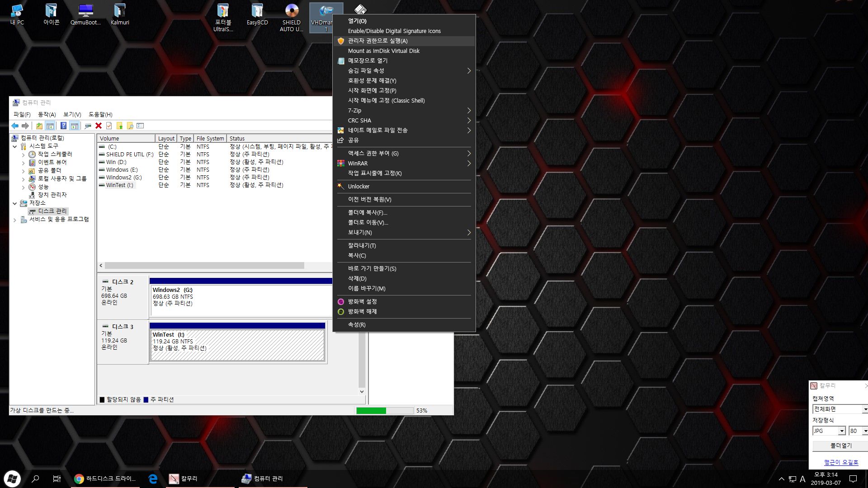868x488 pixels.
Task: Choose Mount as ImDisk Virtual Disk
Action: (x=404, y=51)
